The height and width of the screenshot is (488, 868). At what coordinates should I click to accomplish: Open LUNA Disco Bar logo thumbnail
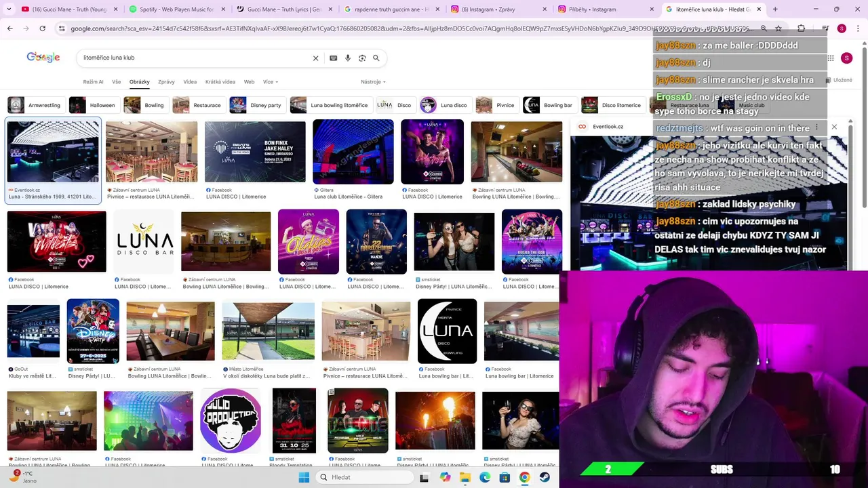coord(144,241)
